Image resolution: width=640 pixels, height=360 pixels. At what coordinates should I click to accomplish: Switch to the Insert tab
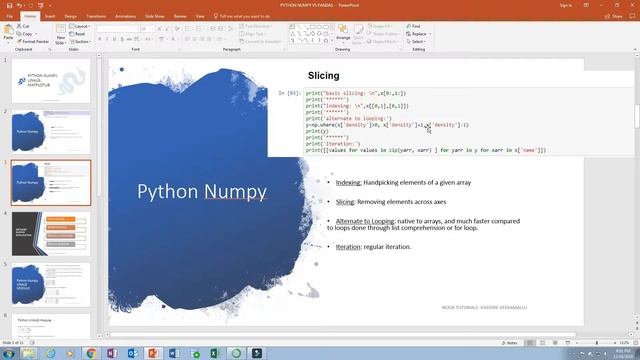[x=50, y=16]
